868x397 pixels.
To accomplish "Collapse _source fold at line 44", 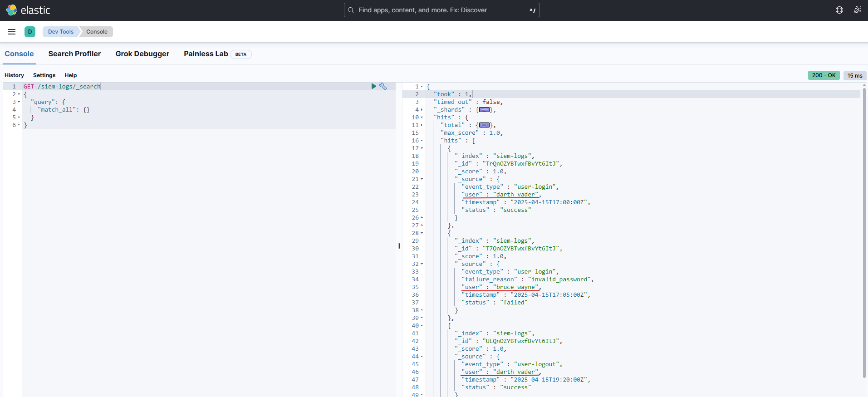I will click(x=422, y=357).
